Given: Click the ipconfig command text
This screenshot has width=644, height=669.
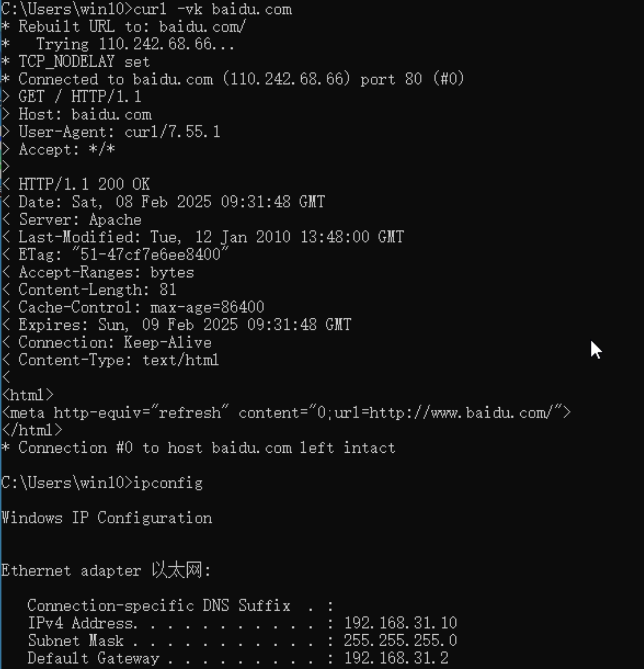Looking at the screenshot, I should tap(168, 483).
